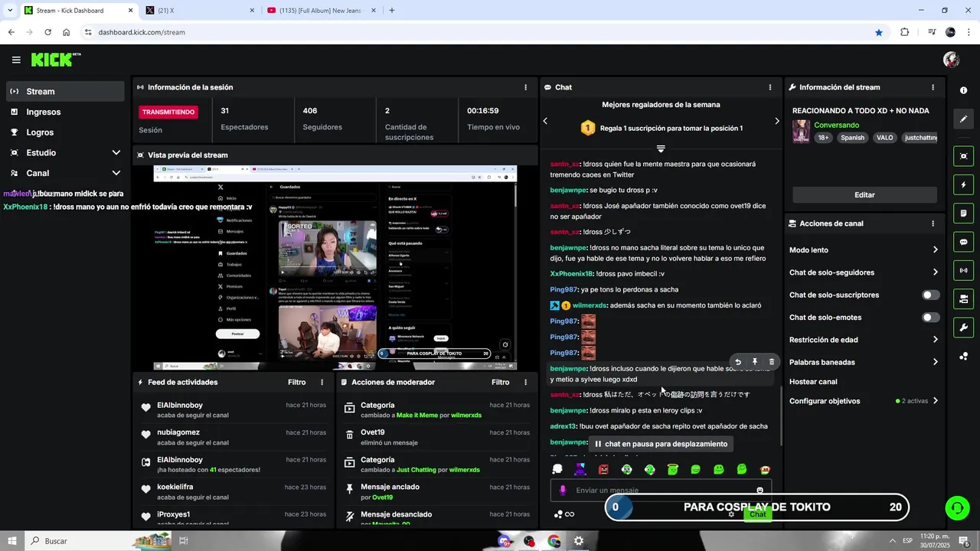980x551 pixels.
Task: Click the Enviar un mensaje field
Action: pos(661,491)
